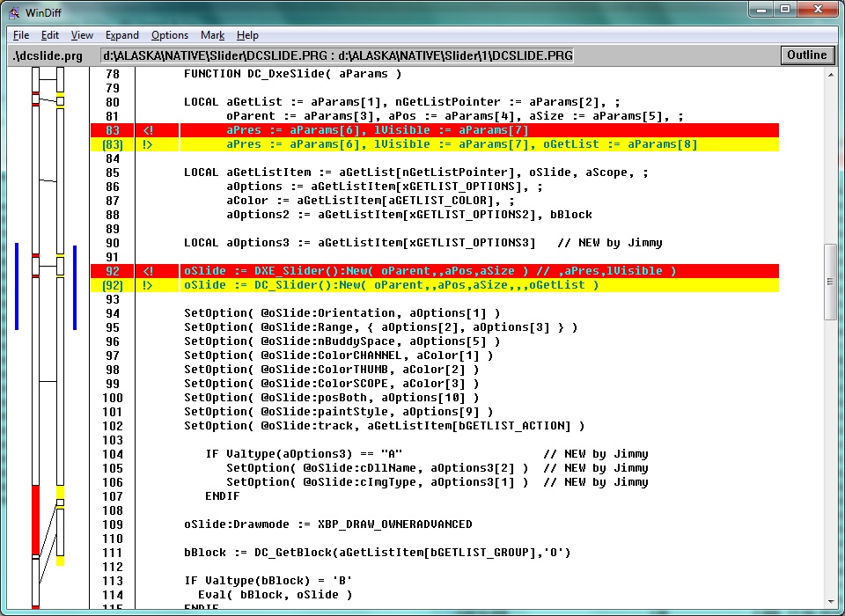Open the Options menu
845x616 pixels.
click(x=170, y=35)
